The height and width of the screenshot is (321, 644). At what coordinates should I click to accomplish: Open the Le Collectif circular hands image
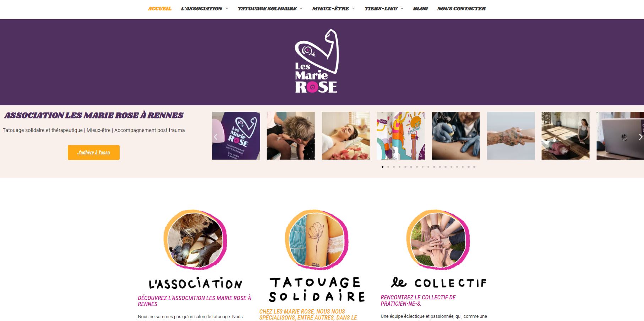pyautogui.click(x=438, y=239)
